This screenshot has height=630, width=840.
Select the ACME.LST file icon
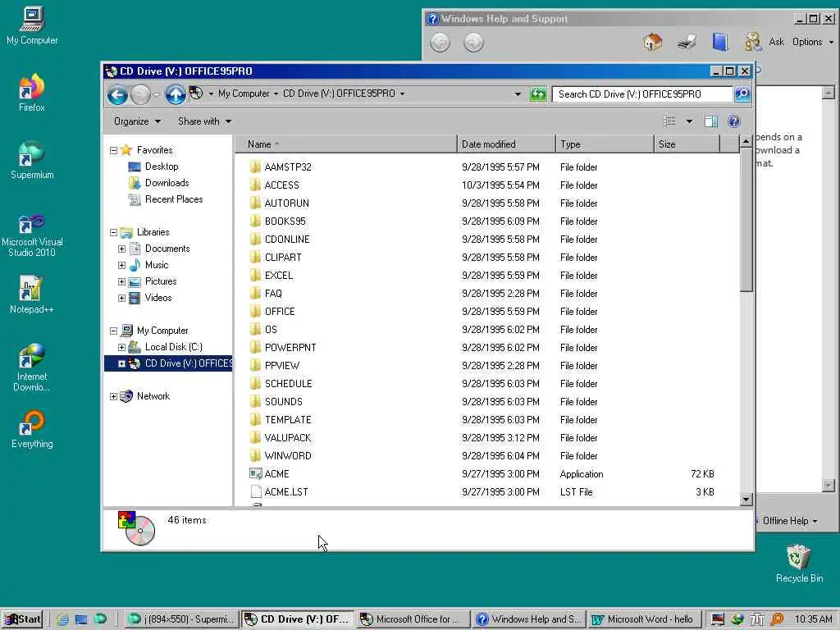(x=256, y=492)
